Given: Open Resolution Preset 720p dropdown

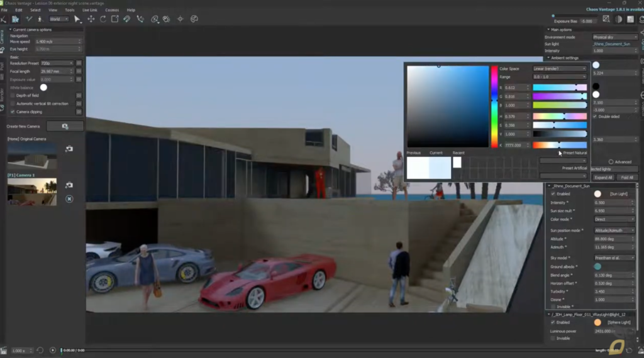Looking at the screenshot, I should 57,63.
